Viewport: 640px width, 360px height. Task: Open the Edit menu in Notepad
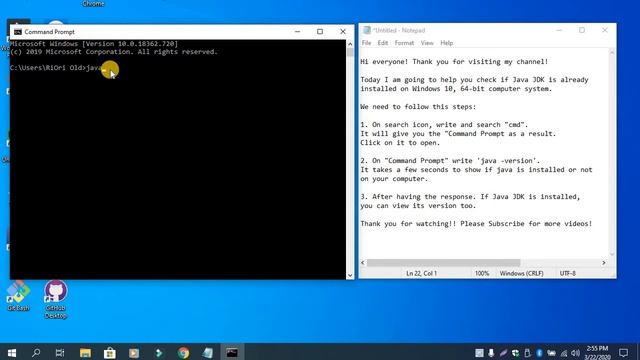(382, 43)
